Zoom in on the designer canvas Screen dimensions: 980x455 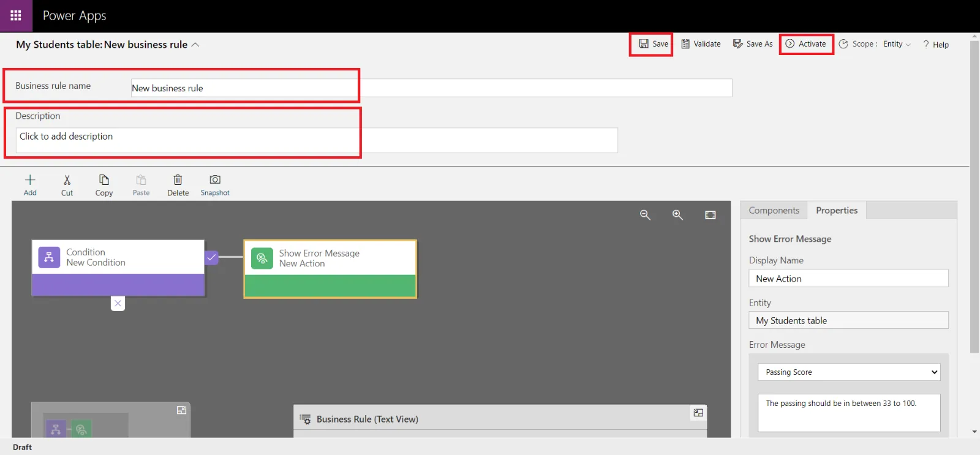677,215
